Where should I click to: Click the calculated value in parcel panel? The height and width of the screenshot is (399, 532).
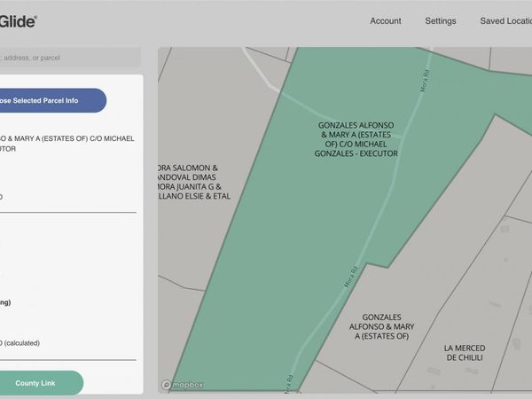tap(21, 342)
